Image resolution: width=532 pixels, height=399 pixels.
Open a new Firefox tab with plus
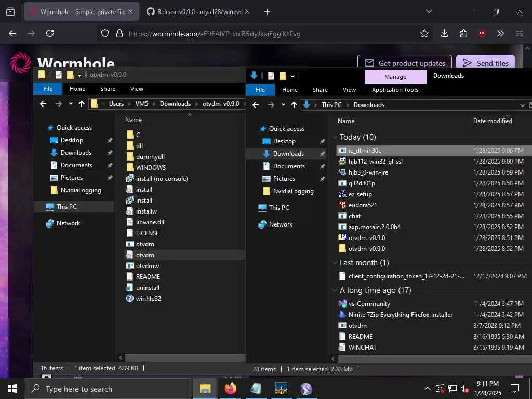click(x=268, y=12)
